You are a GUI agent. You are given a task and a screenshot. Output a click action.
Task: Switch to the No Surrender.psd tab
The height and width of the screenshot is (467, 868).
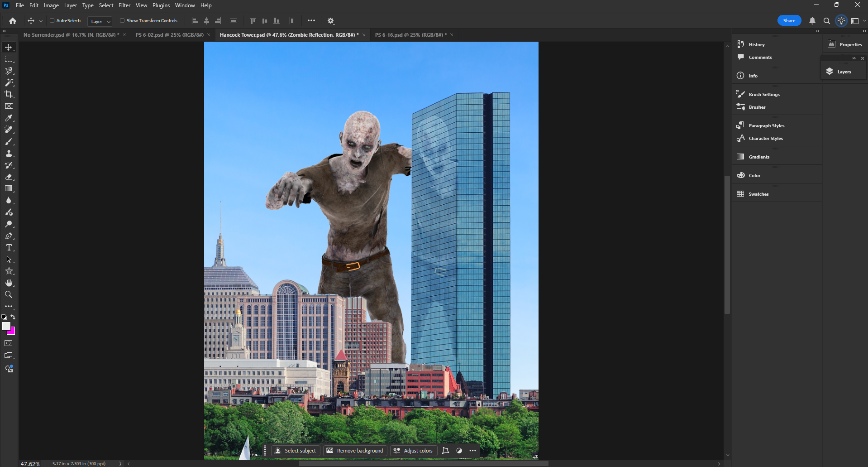(71, 35)
